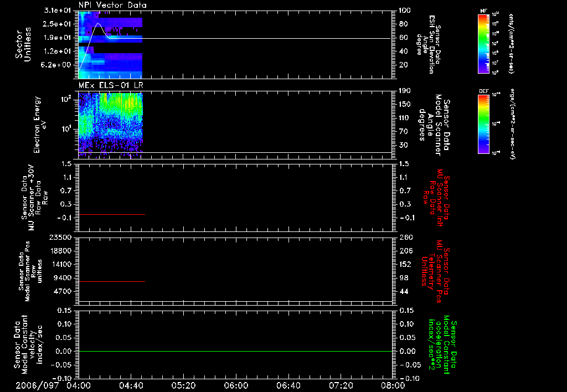The image size is (567, 392).
Task: Click the "3.1e+01" sector axis value
Action: click(58, 11)
